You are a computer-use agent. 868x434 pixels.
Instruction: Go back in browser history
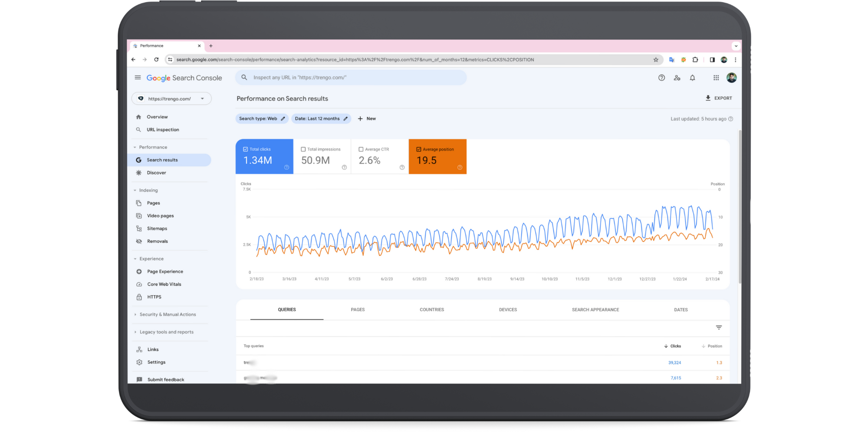pos(133,60)
